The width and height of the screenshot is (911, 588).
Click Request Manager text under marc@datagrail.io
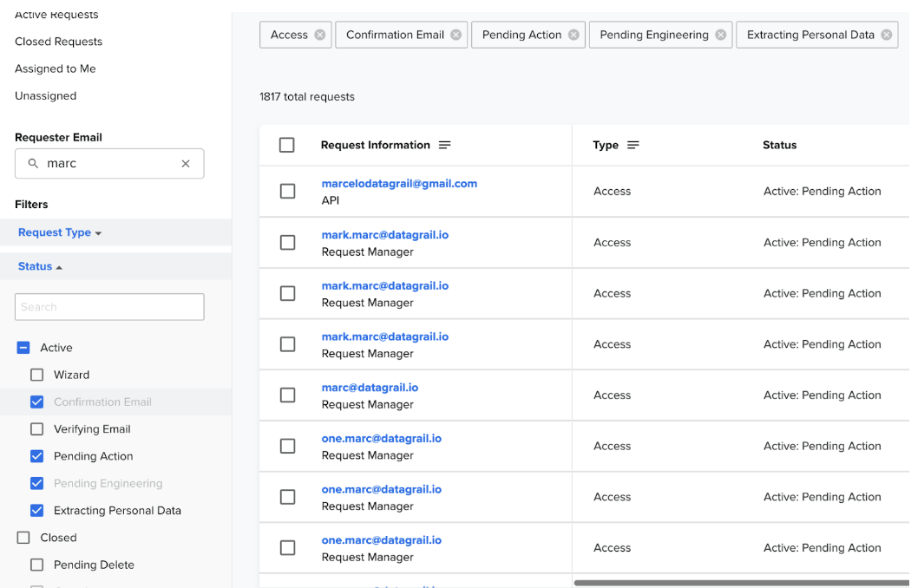(x=367, y=405)
